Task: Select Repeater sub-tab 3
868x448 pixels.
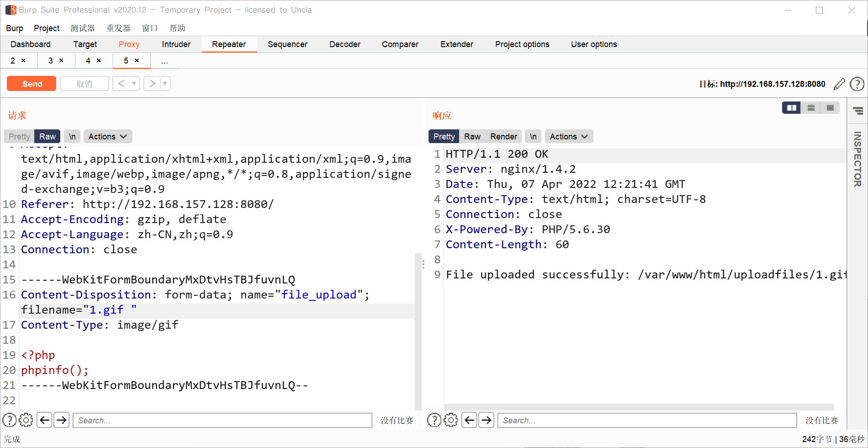Action: pyautogui.click(x=51, y=61)
